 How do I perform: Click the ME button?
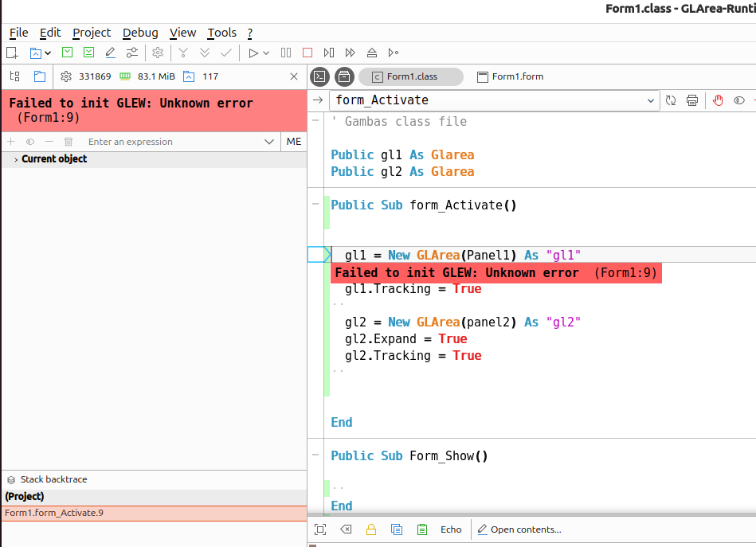pos(294,142)
